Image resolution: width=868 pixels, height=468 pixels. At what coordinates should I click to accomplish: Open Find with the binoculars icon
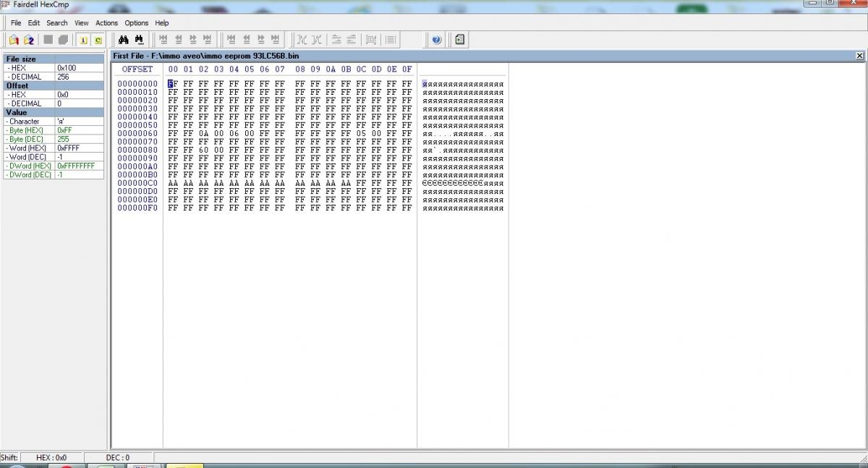[124, 40]
